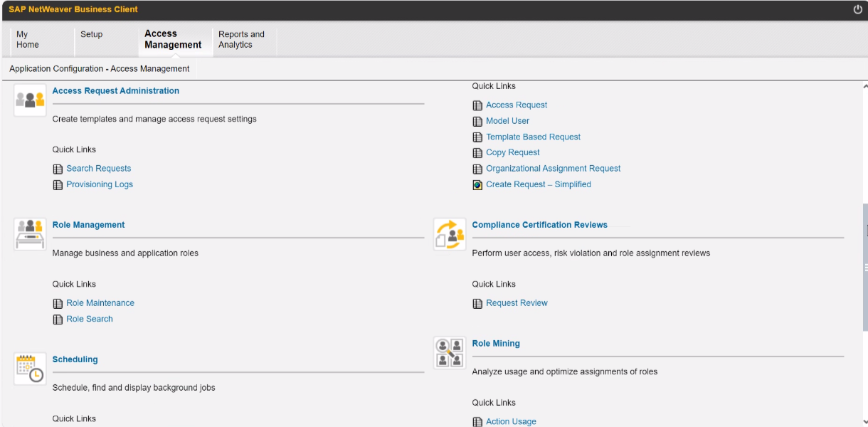Screen dimensions: 868x427
Task: Click the vertical scrollbar thumb
Action: pyautogui.click(x=864, y=267)
